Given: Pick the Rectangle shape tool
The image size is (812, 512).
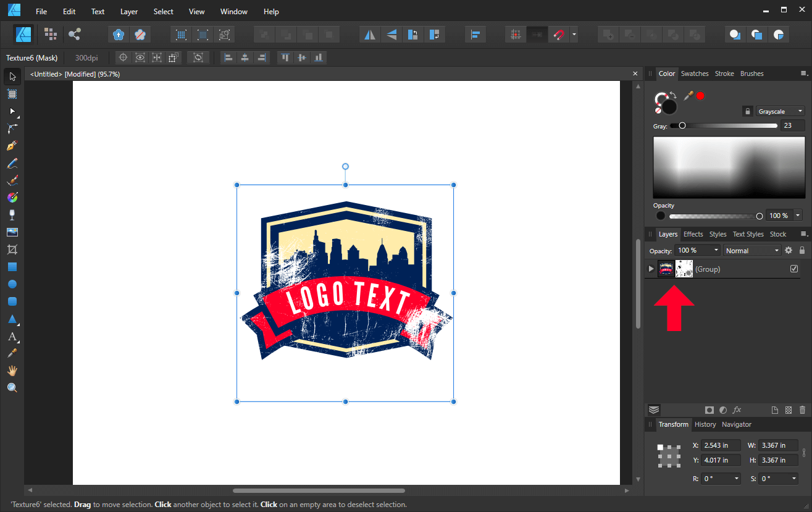Looking at the screenshot, I should [12, 267].
